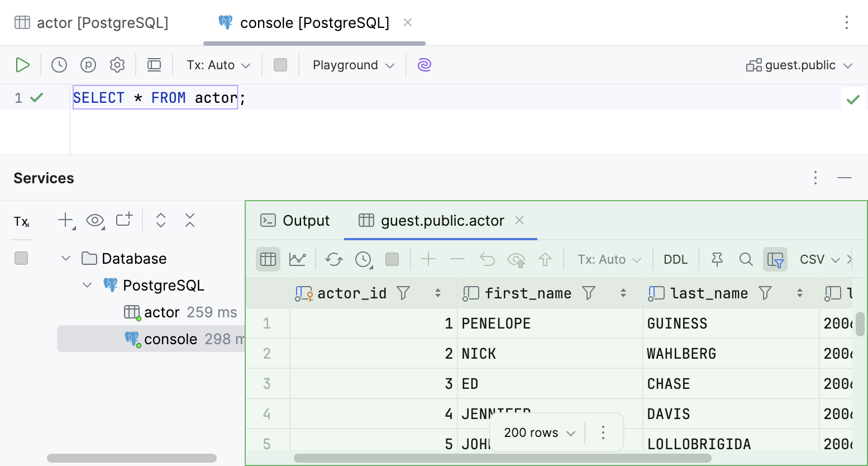Open Execute in Console settings gear icon

(117, 65)
